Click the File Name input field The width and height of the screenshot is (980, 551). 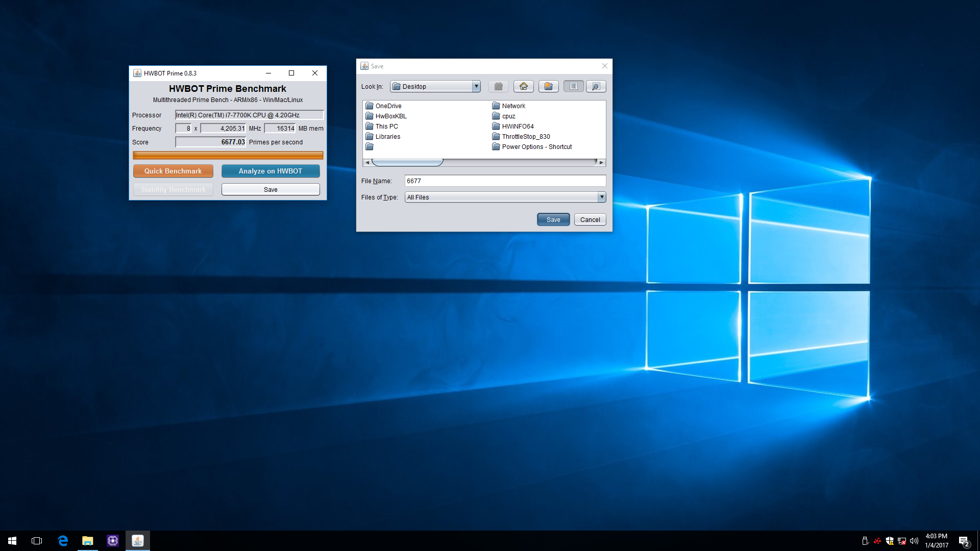point(505,181)
